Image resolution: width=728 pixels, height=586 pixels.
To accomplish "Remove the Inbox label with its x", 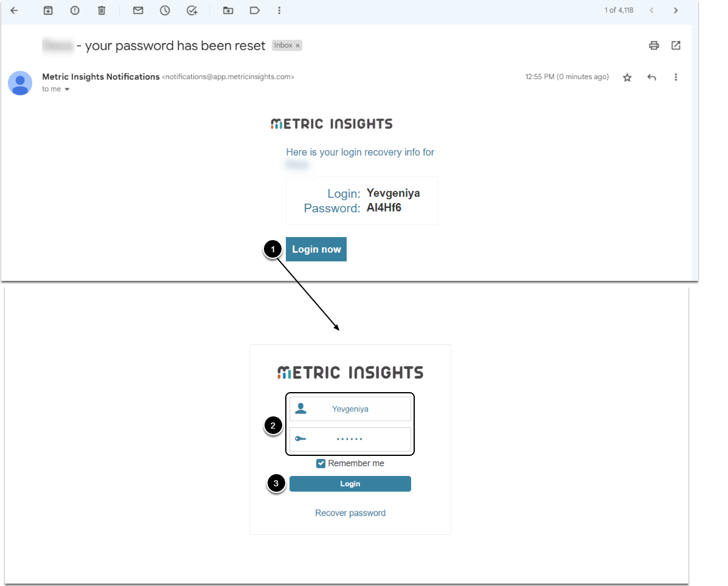I will coord(297,46).
